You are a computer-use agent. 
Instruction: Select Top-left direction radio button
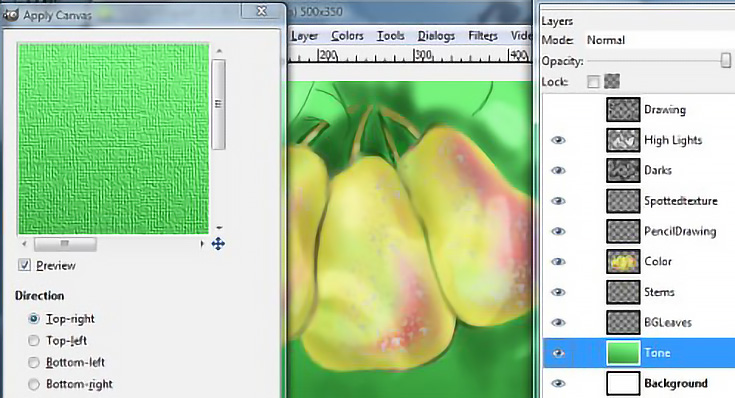[x=33, y=341]
